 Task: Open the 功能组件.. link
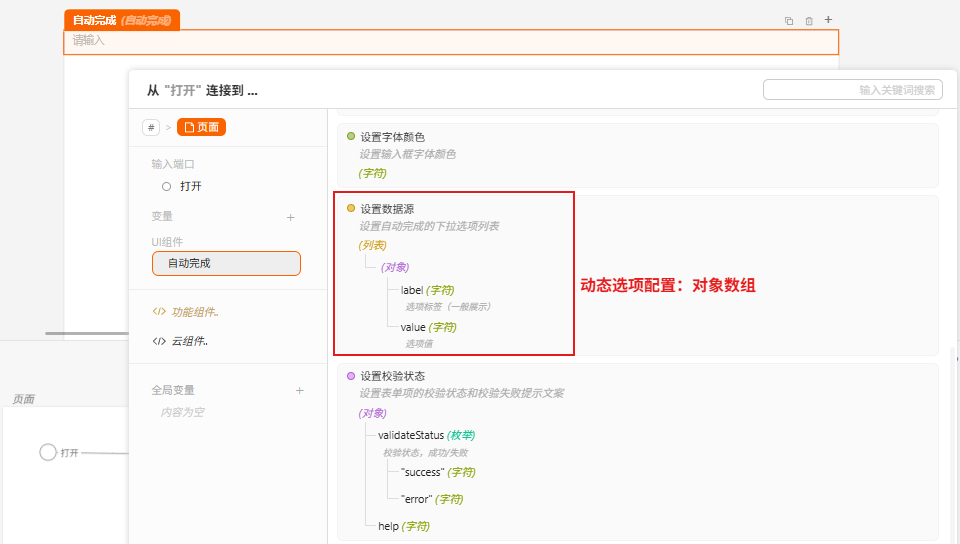pos(186,312)
